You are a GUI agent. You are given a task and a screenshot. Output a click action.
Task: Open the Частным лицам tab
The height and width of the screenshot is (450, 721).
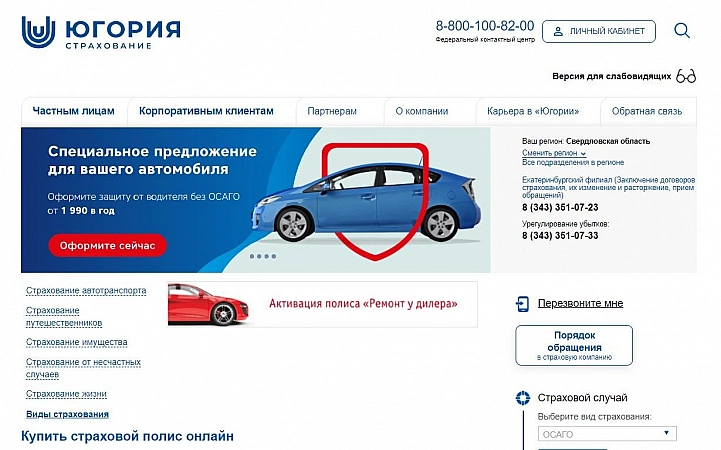74,111
